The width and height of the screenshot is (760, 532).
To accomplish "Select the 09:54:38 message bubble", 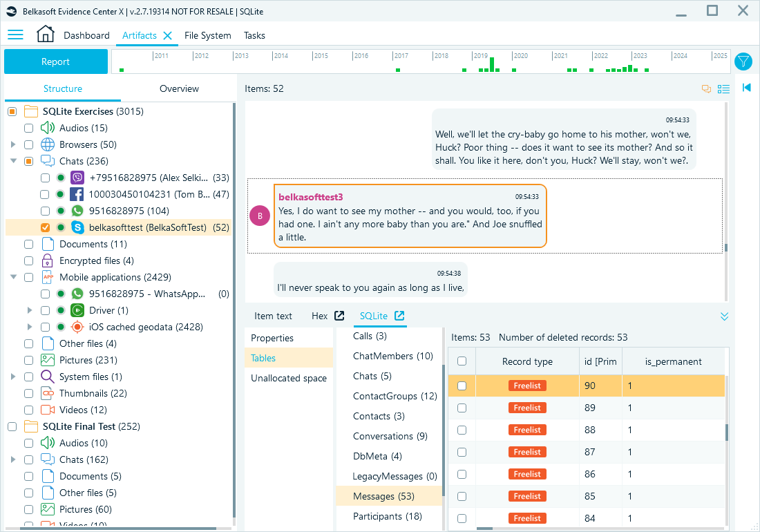I will tap(370, 281).
